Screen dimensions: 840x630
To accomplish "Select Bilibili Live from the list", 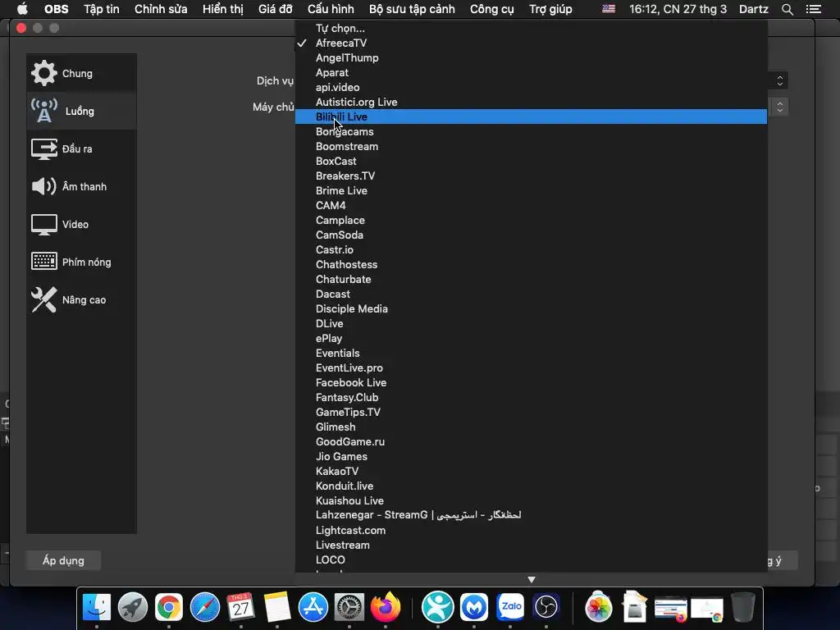I will (x=531, y=116).
